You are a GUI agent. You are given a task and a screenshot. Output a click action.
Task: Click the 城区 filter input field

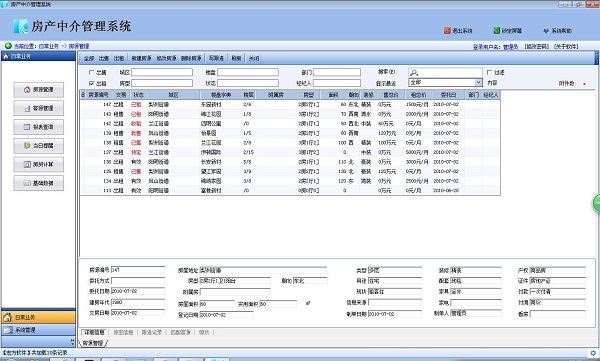pos(162,72)
